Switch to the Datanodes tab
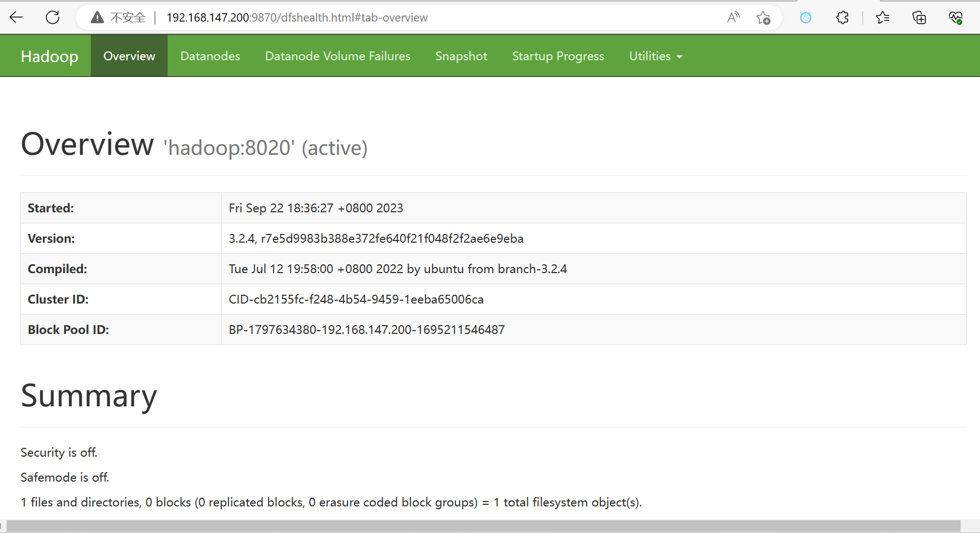980x533 pixels. [x=210, y=56]
